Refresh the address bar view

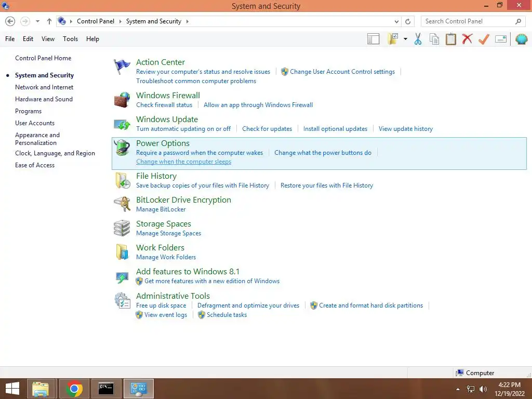(408, 21)
